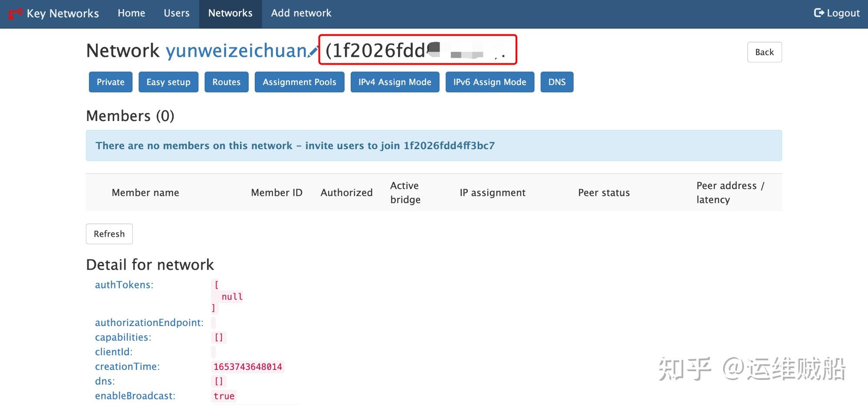Click the Private button
Image resolution: width=868 pixels, height=405 pixels.
coord(111,82)
